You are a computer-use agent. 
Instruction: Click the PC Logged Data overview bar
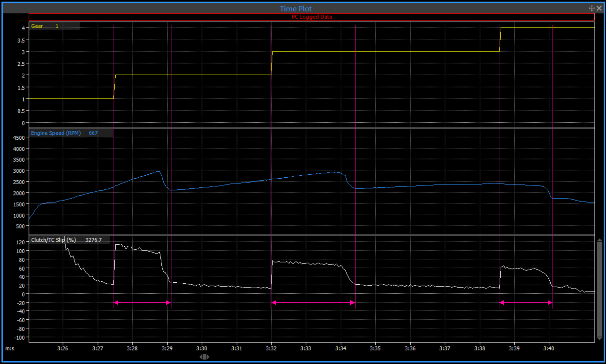click(x=311, y=17)
